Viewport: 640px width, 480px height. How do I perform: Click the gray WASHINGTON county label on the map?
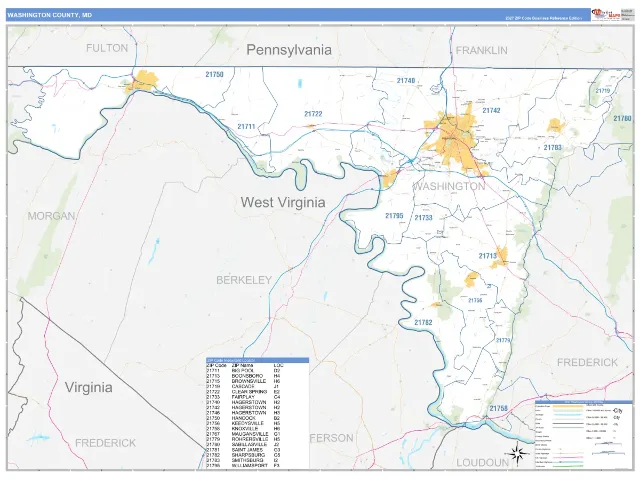(x=449, y=187)
